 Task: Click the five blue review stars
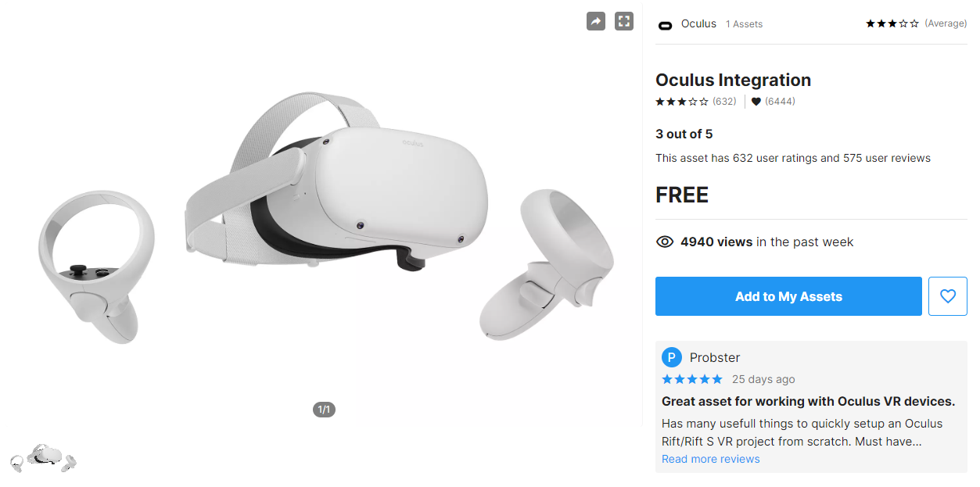tap(692, 379)
